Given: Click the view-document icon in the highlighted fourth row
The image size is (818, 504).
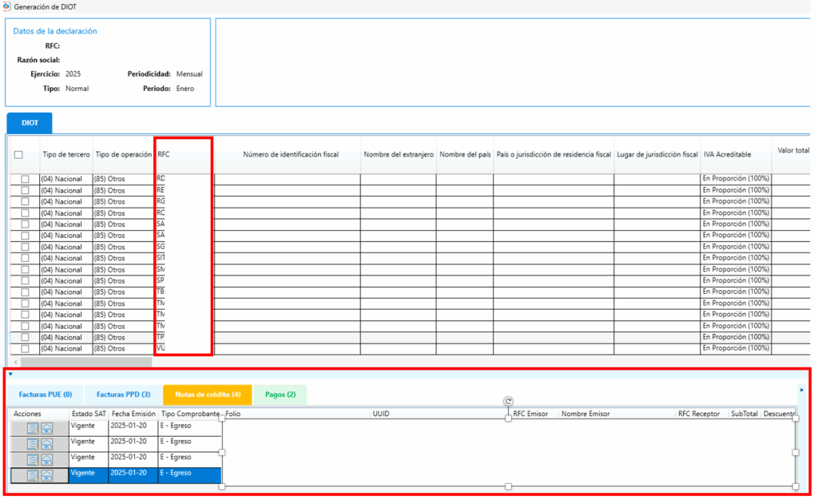Looking at the screenshot, I should [33, 475].
